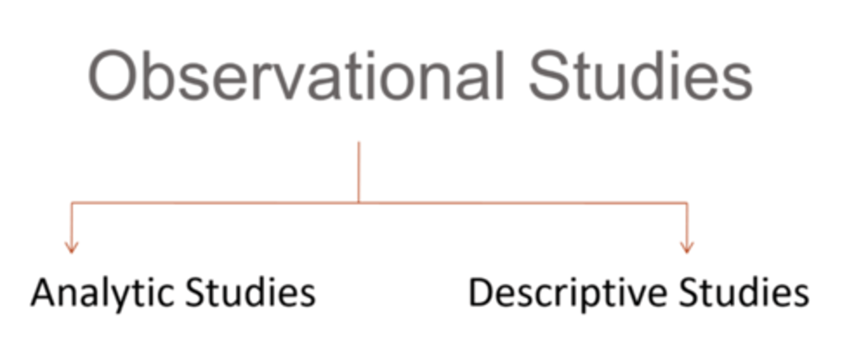
Task: Select the left vertical segment above Analytic Studies
Action: coord(72,224)
